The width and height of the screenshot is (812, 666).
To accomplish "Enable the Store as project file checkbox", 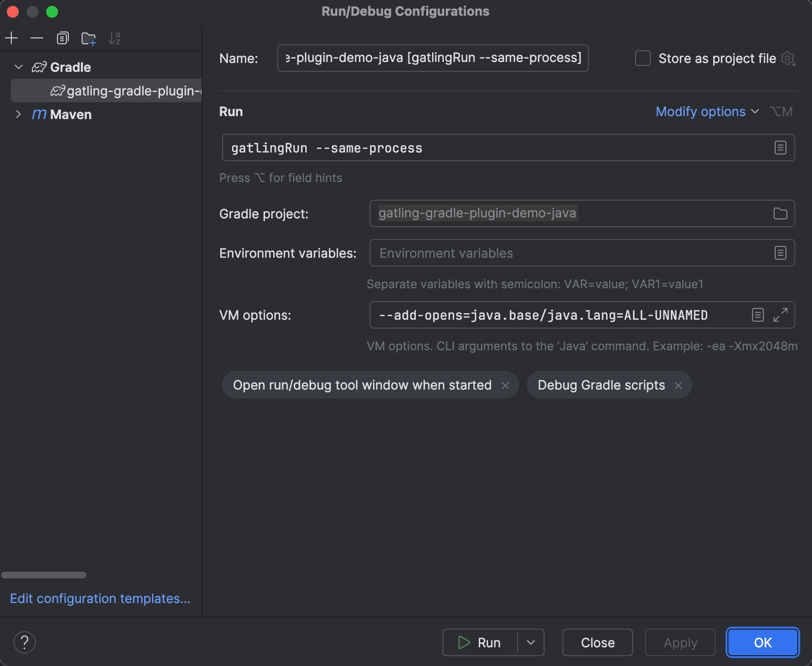I will (643, 58).
